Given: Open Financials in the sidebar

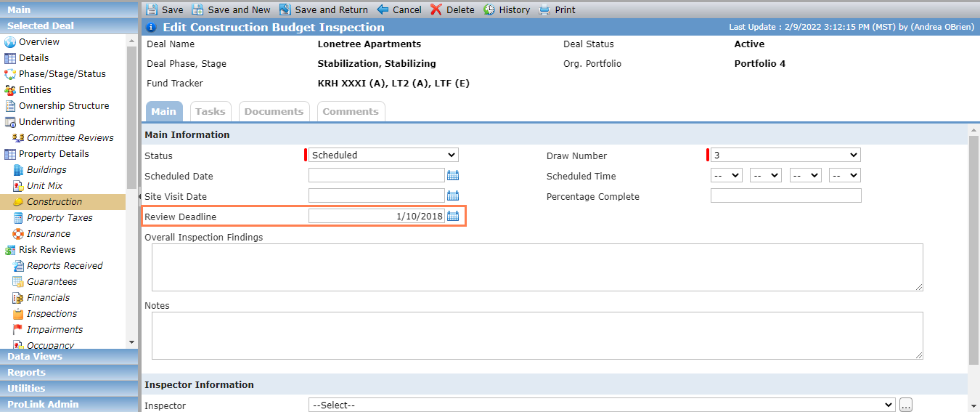Looking at the screenshot, I should click(x=48, y=298).
